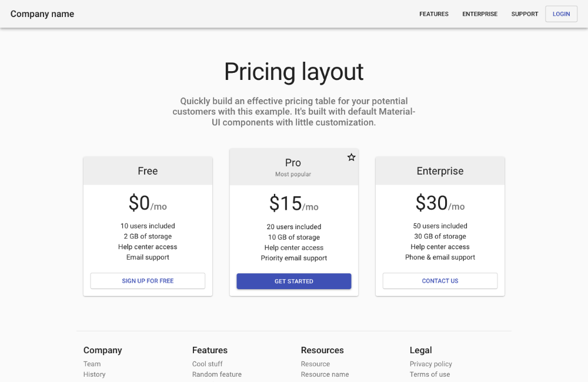Open the Resource name footer link
The width and height of the screenshot is (588, 382).
[x=325, y=374]
